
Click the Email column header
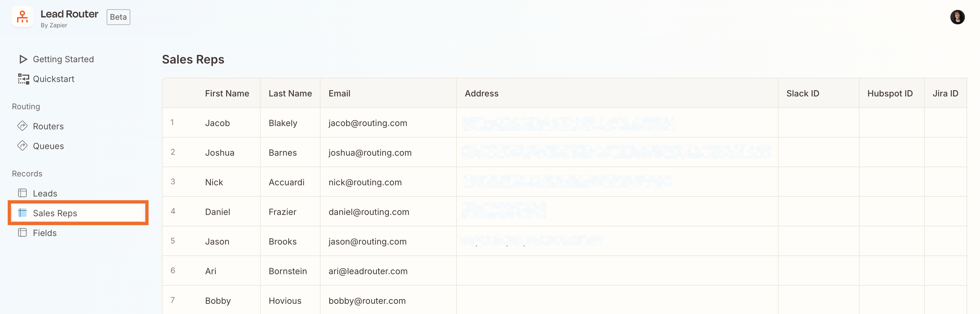pos(339,93)
